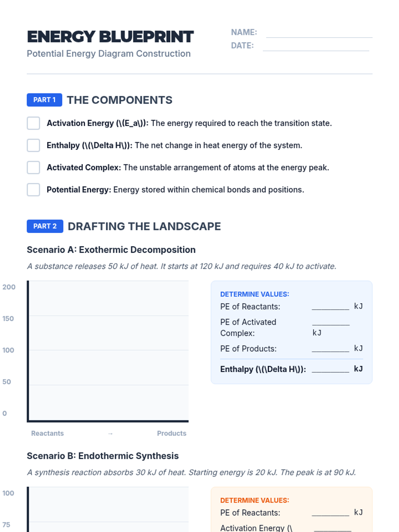Check the Potential Energy checkbox
This screenshot has height=532, width=399.
pyautogui.click(x=33, y=190)
